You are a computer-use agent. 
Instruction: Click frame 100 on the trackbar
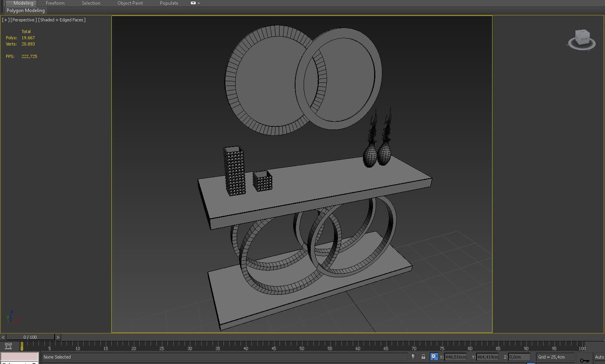582,348
